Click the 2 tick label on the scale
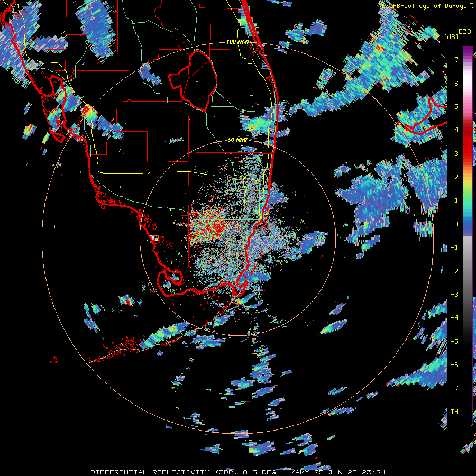This screenshot has height=476, width=476. [456, 177]
